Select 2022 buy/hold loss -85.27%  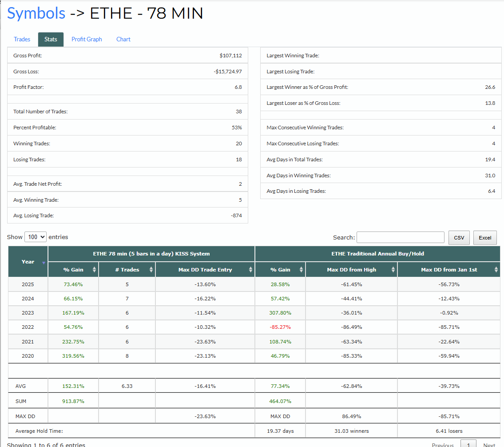280,327
